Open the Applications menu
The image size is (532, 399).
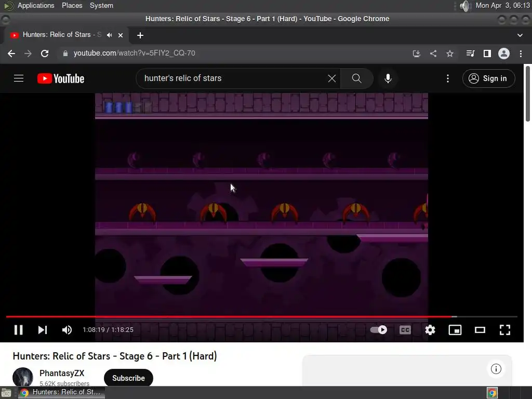(x=36, y=5)
